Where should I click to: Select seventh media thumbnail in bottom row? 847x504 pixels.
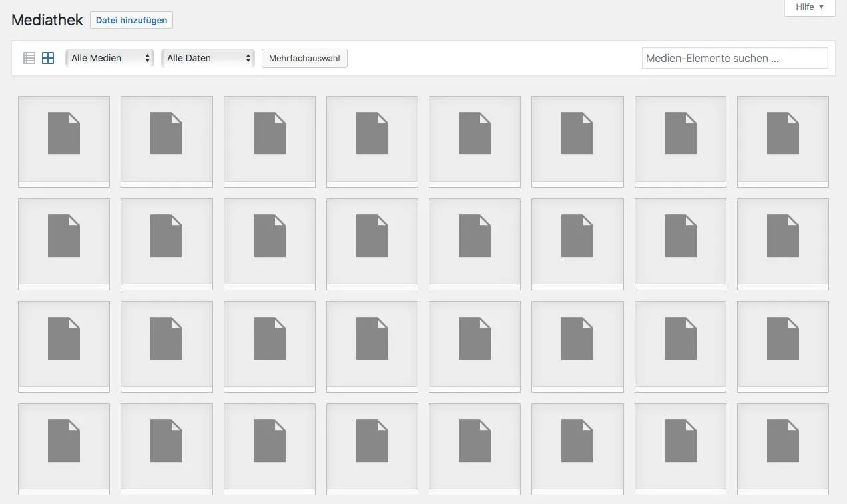681,449
